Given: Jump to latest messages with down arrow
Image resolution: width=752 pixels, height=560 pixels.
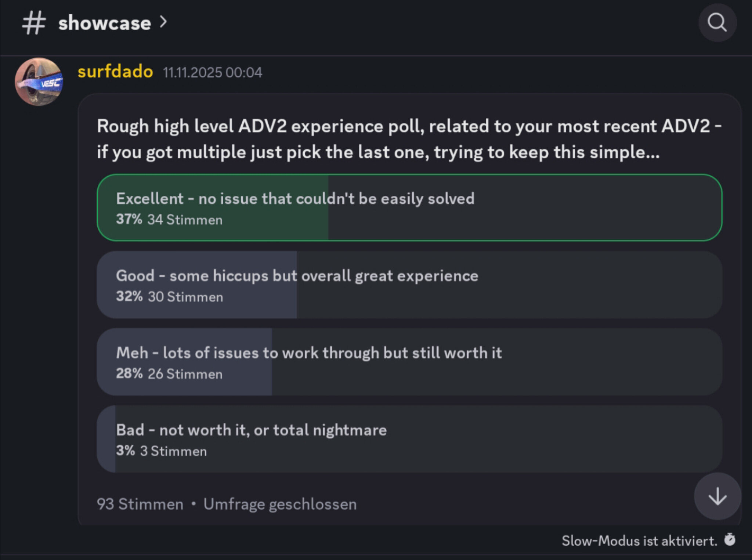Looking at the screenshot, I should pyautogui.click(x=717, y=496).
